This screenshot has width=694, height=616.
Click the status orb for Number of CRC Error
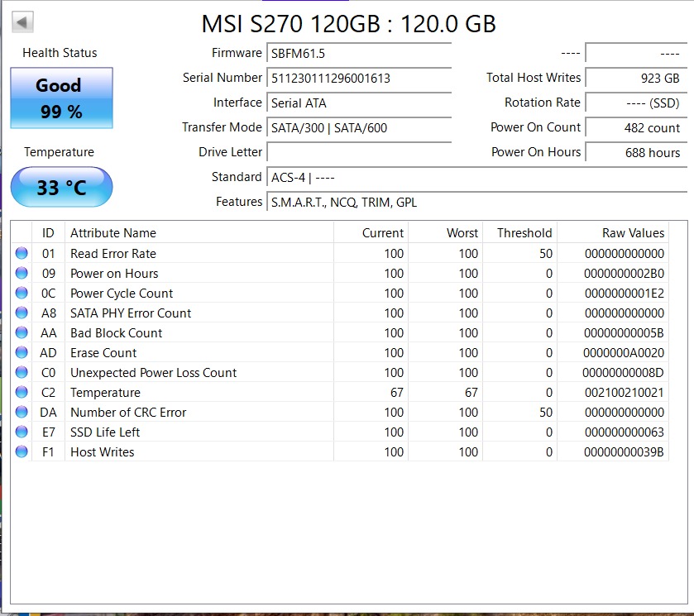click(22, 412)
